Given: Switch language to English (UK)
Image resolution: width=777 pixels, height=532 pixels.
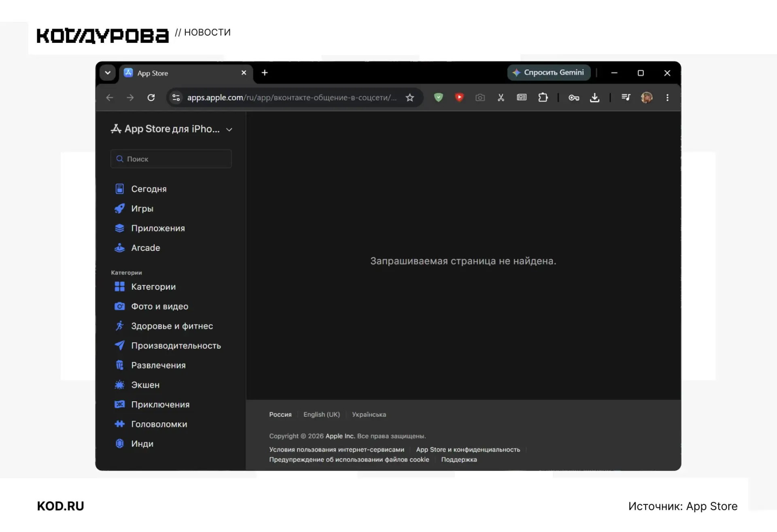Looking at the screenshot, I should click(322, 415).
